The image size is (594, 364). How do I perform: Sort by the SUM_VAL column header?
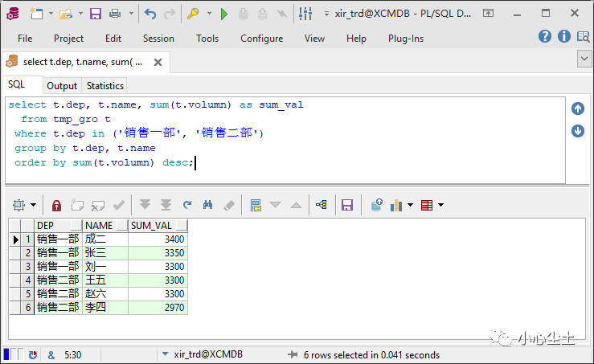158,226
